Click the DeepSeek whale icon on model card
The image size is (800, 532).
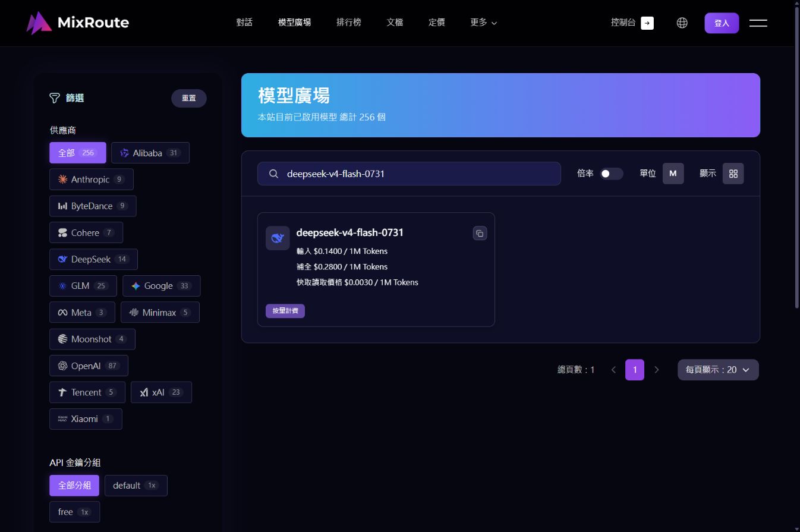278,238
